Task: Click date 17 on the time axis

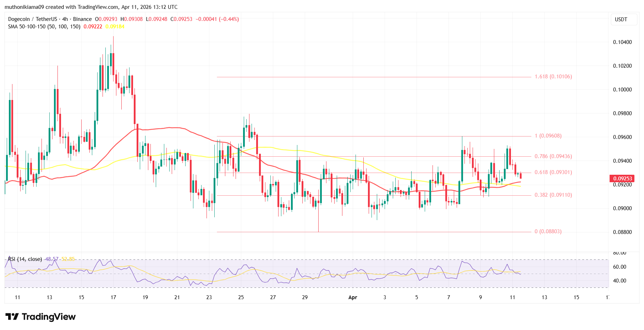Action: point(113,297)
